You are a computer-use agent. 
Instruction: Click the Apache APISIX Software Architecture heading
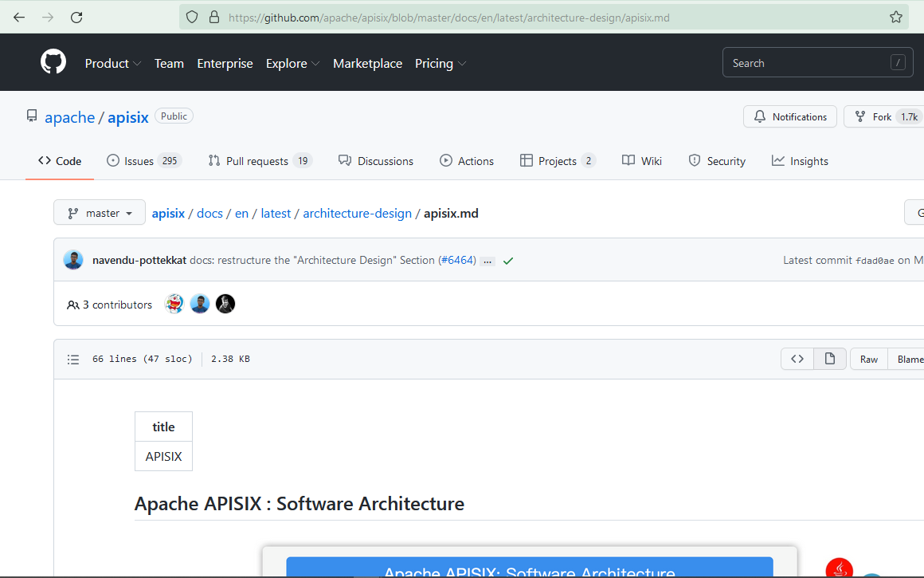click(300, 504)
